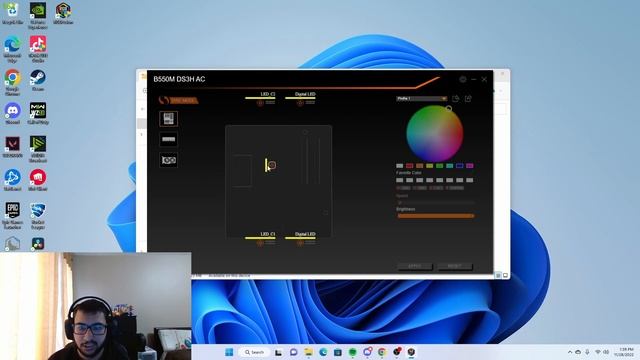640x360 pixels.
Task: Toggle the sync icon under bottom Digital LED
Action: tap(300, 243)
